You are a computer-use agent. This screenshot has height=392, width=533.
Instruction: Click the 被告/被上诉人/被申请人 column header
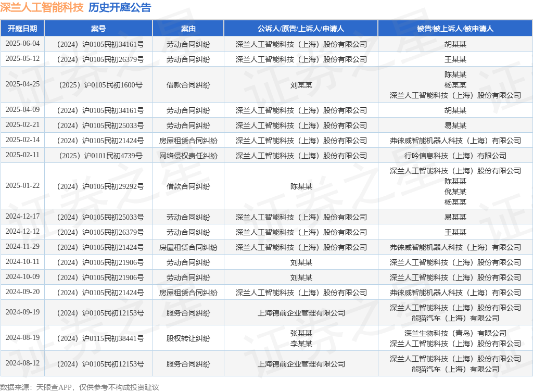click(455, 29)
